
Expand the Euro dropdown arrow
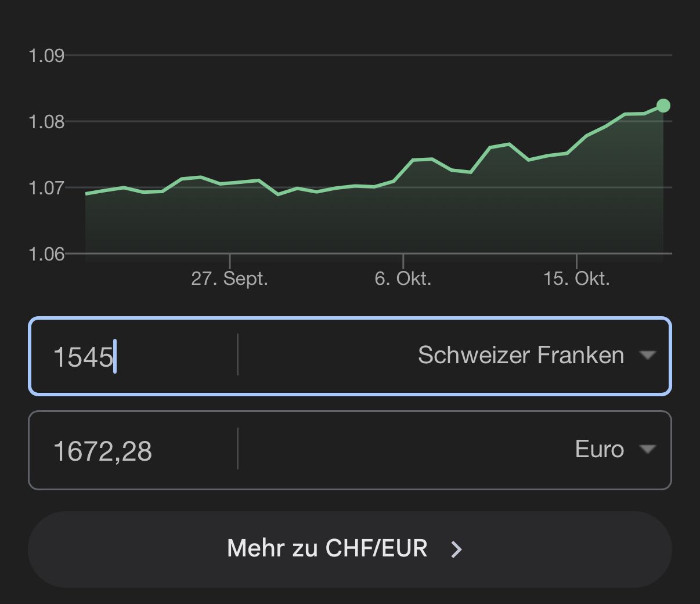[647, 449]
